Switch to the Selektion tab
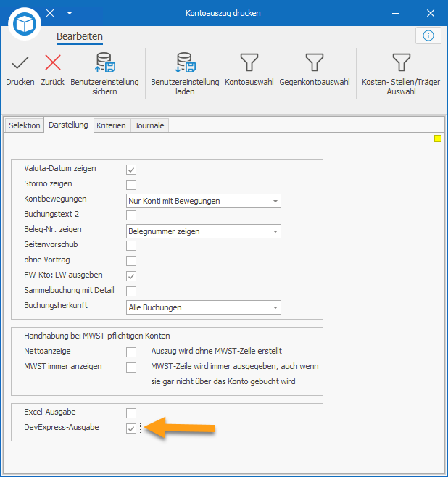Viewport: 448px width, 477px height. click(25, 125)
